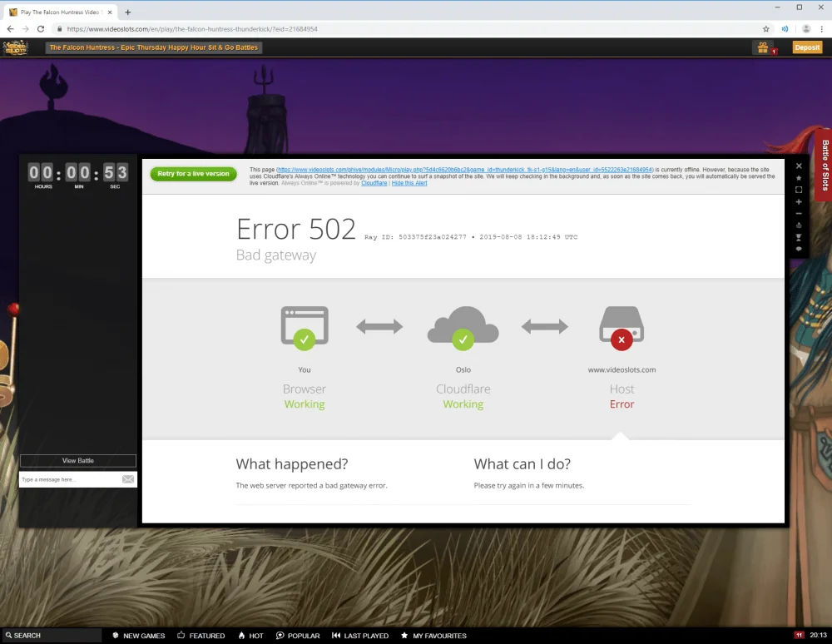Click the browser forward arrow
832x644 pixels.
pos(26,29)
